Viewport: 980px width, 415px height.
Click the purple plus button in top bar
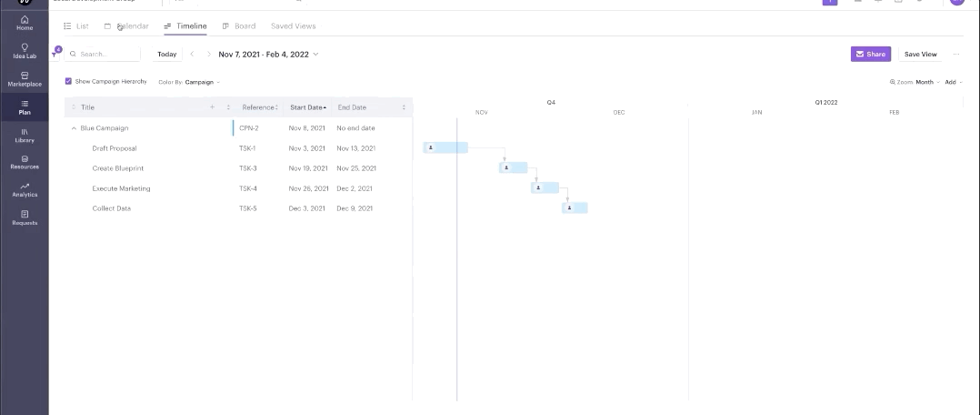(x=829, y=2)
